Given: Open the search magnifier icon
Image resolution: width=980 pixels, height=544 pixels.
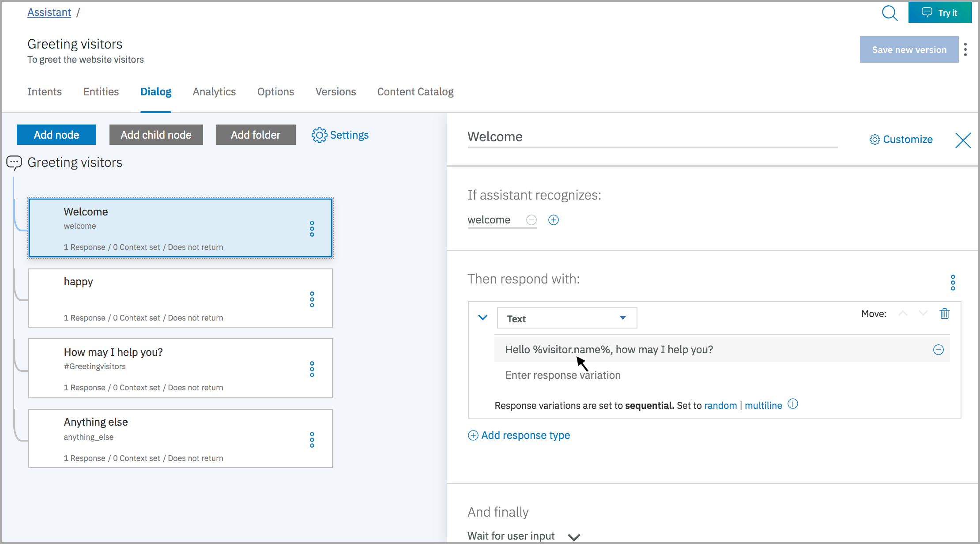Looking at the screenshot, I should pyautogui.click(x=890, y=13).
